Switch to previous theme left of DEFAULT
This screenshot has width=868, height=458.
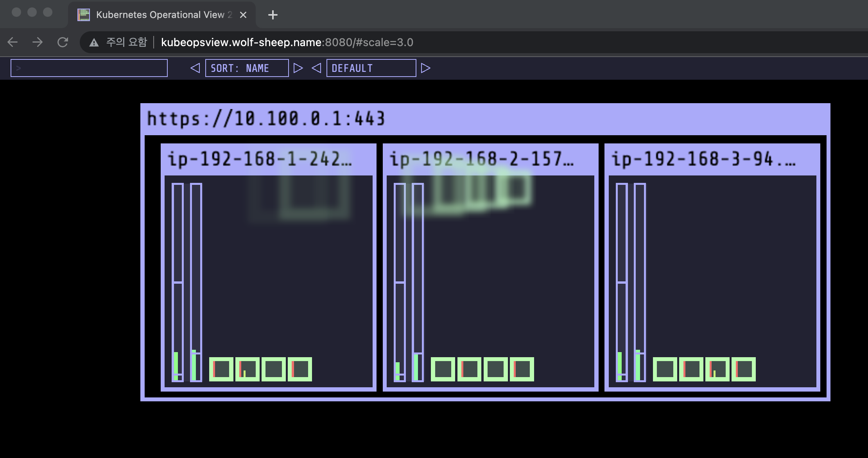point(316,68)
